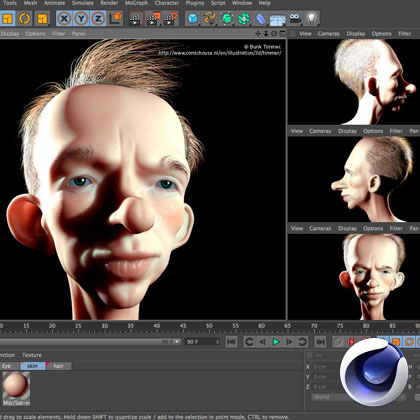Open the Mesh menu

30,3
